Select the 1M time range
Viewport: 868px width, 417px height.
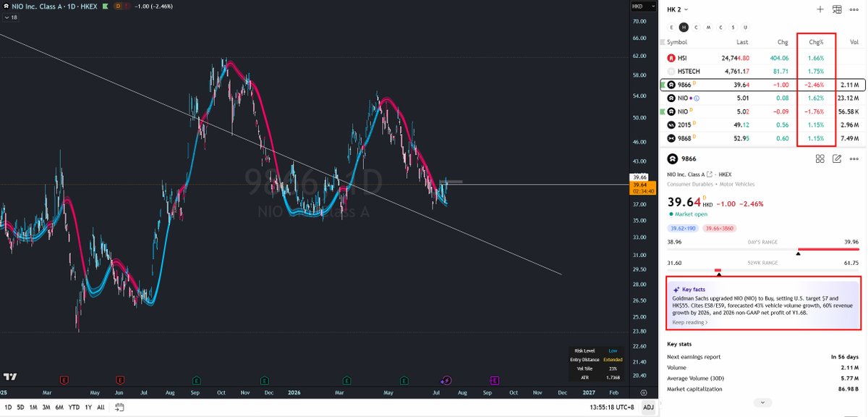coord(33,408)
